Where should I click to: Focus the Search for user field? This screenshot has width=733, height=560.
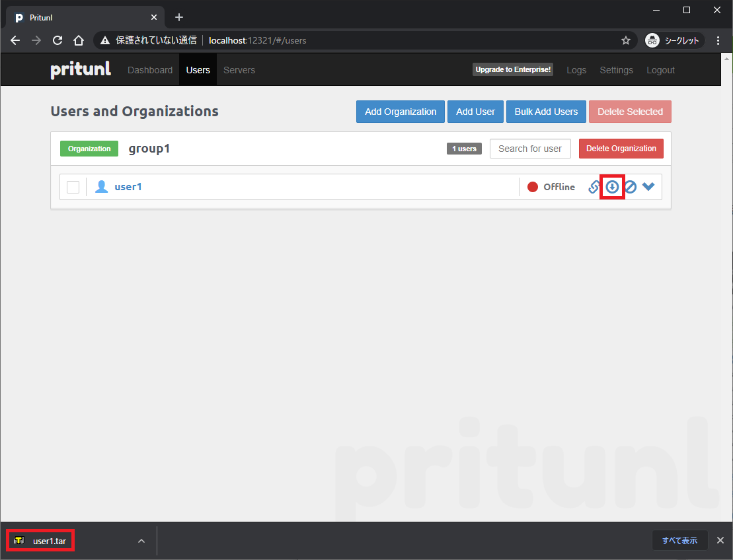tap(530, 149)
